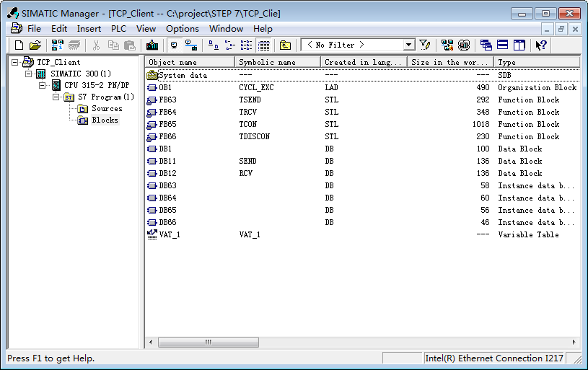The image size is (588, 370).
Task: Click the Cut scissors icon
Action: tap(97, 45)
